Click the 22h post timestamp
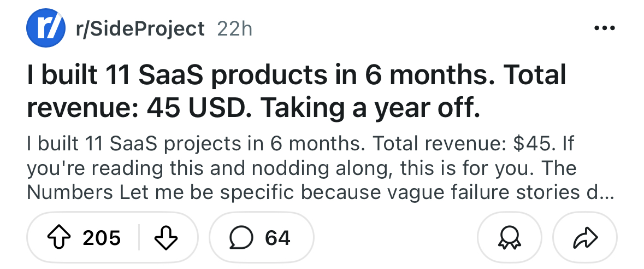The height and width of the screenshot is (269, 644). pos(235,28)
